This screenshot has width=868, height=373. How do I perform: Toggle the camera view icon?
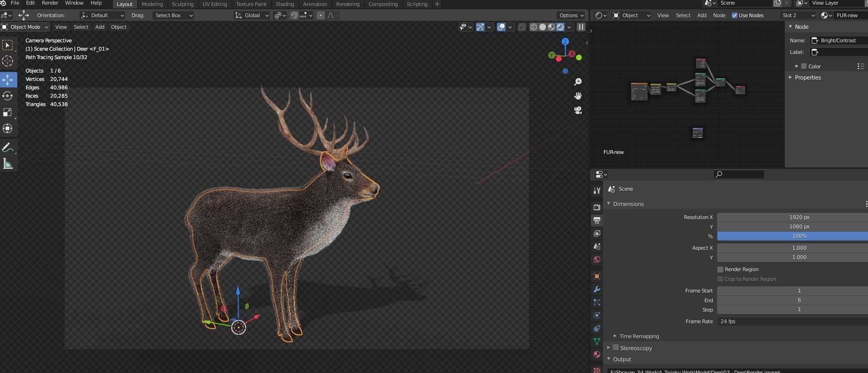(578, 110)
